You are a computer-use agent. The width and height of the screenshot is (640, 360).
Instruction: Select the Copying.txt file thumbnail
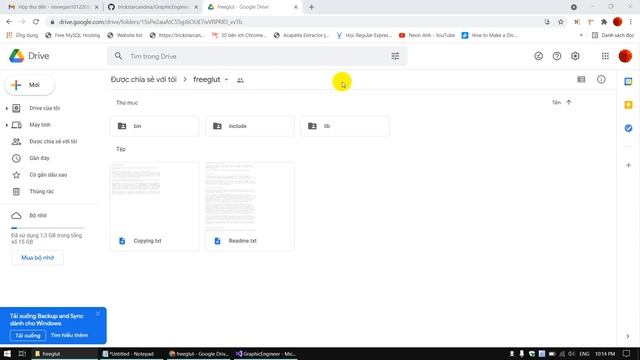[x=155, y=207]
